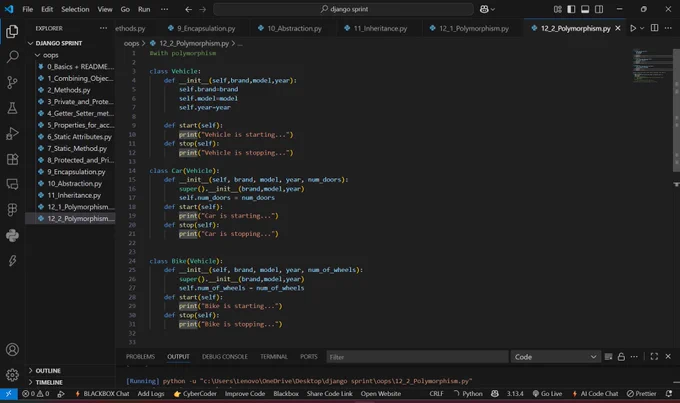Split the editor right

[x=654, y=28]
